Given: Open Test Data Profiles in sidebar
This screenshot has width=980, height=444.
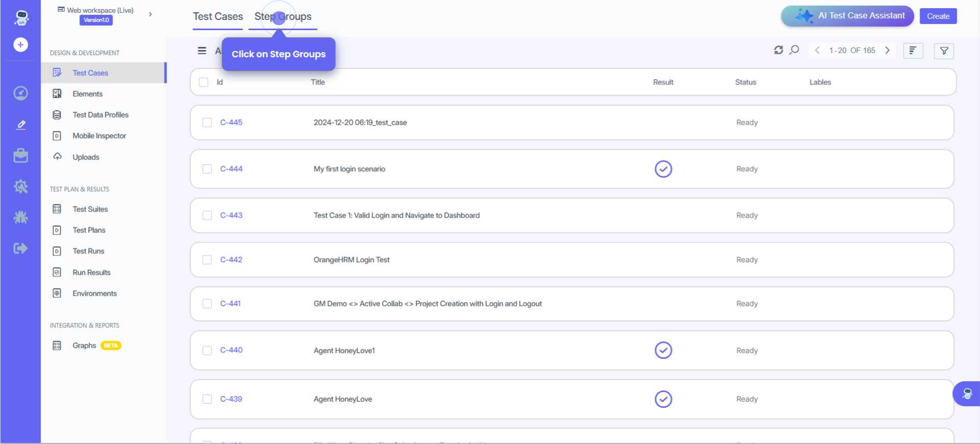Looking at the screenshot, I should click(x=100, y=115).
